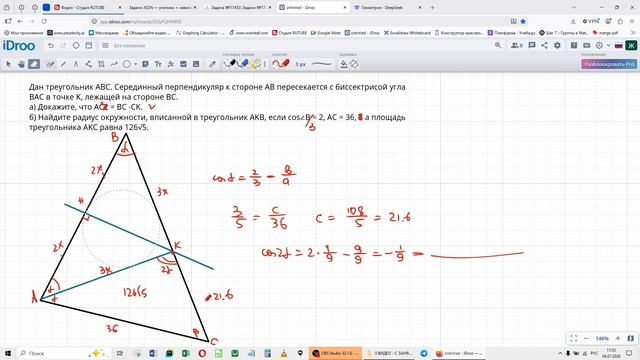Viewport: 640px width, 360px height.
Task: Open the Graphing Calculator bookmark
Action: point(200,33)
